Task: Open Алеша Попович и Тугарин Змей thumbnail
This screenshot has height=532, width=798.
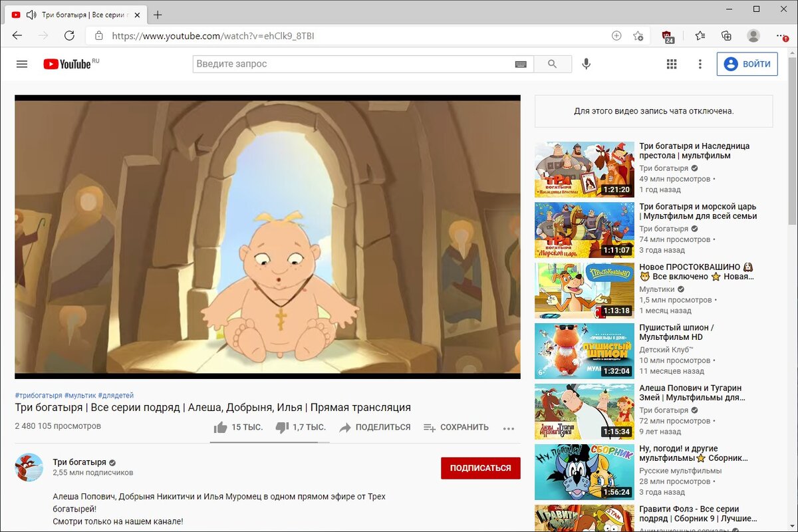Action: point(585,412)
